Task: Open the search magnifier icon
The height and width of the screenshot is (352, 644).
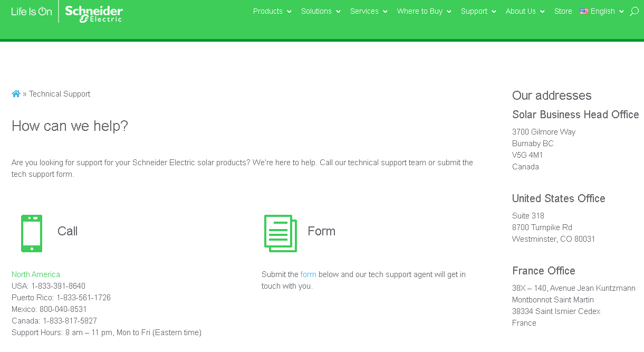Action: click(634, 11)
